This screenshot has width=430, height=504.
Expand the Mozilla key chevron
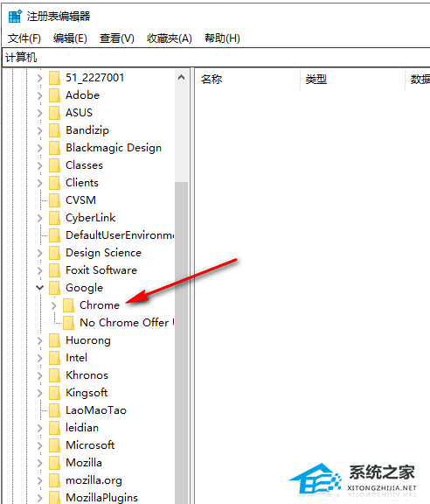40,463
